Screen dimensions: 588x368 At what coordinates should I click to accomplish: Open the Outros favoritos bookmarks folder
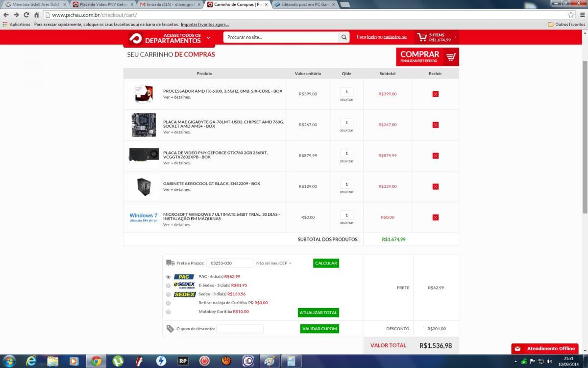pos(566,24)
